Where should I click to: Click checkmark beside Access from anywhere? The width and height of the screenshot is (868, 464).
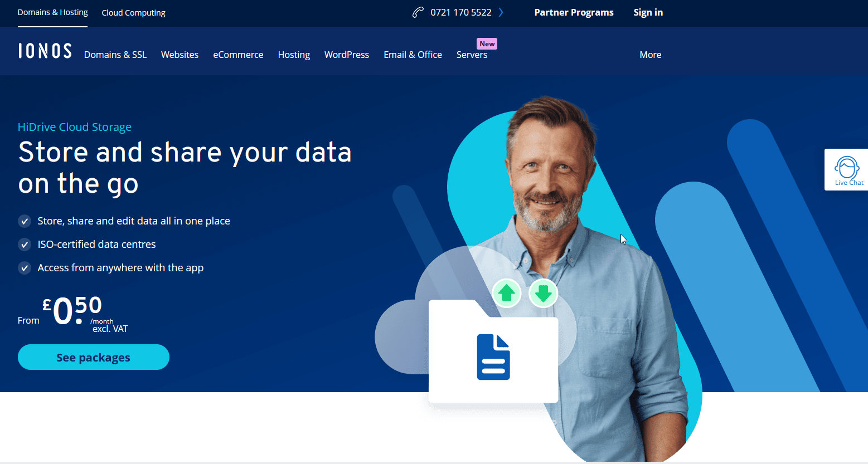25,268
